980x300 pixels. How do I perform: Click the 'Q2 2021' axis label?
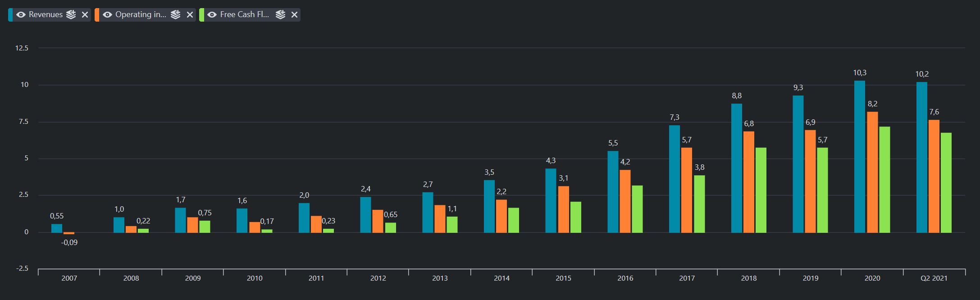(x=934, y=278)
